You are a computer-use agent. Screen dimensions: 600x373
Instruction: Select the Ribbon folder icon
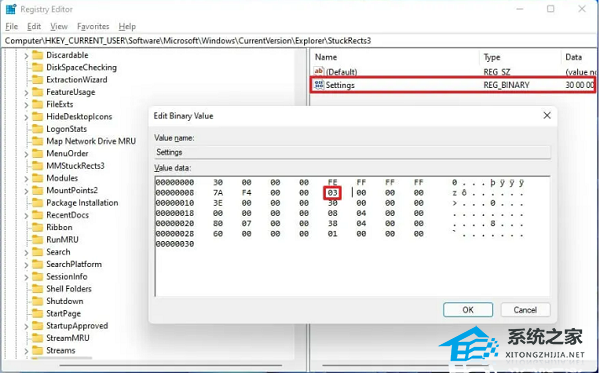[x=38, y=227]
